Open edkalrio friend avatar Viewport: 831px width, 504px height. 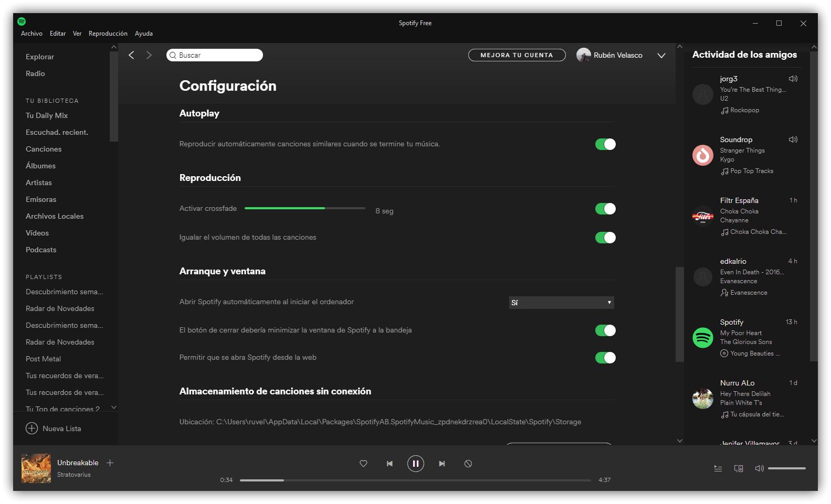(703, 277)
